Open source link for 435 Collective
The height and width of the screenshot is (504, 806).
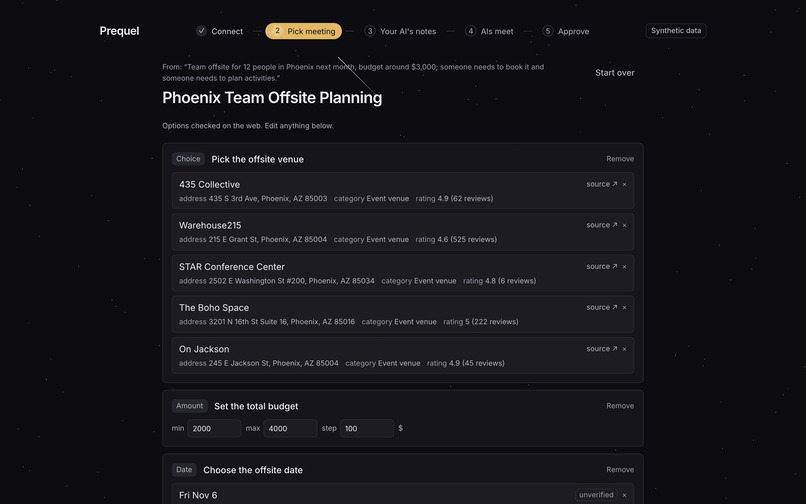click(x=601, y=184)
